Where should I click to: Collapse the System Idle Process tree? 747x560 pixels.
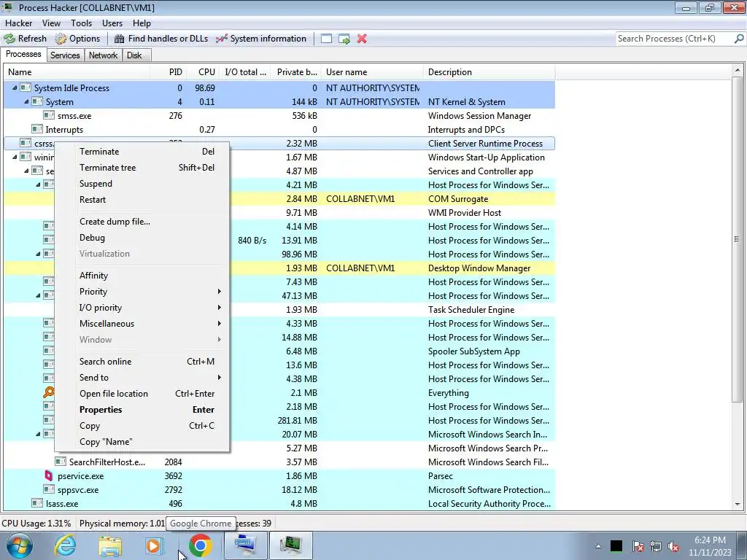[x=15, y=87]
